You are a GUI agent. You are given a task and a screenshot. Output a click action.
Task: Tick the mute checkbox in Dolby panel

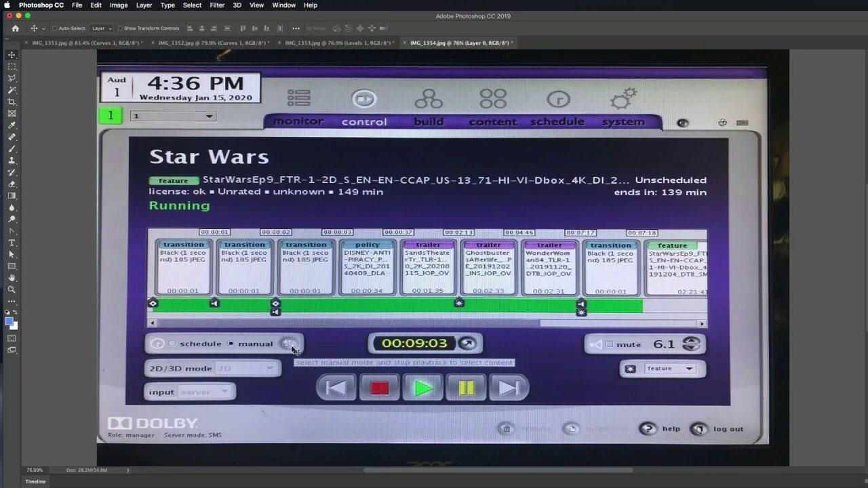click(609, 344)
